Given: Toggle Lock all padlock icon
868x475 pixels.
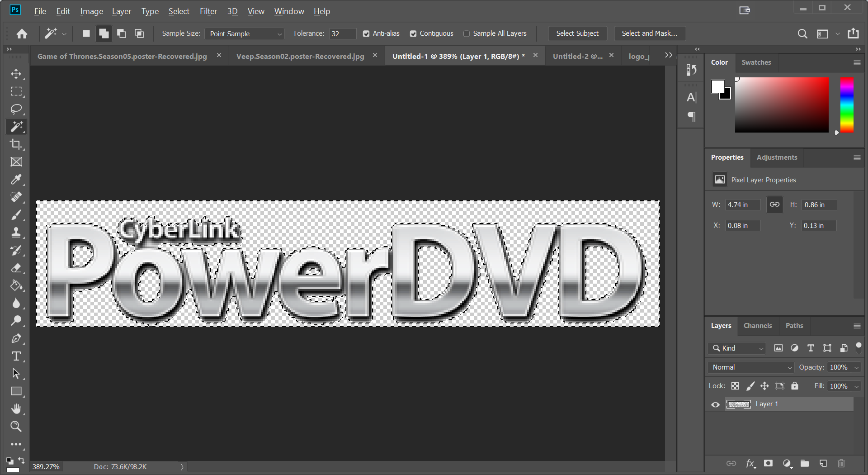Looking at the screenshot, I should pos(795,386).
